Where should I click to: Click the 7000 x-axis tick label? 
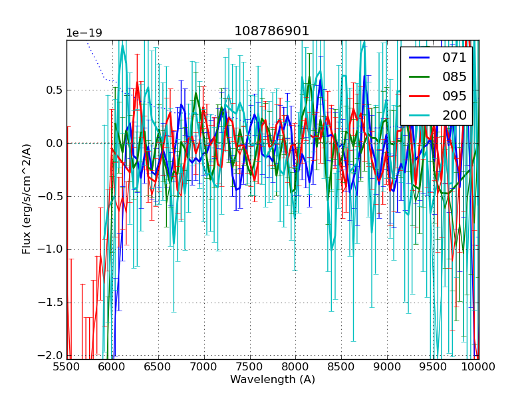pos(204,366)
